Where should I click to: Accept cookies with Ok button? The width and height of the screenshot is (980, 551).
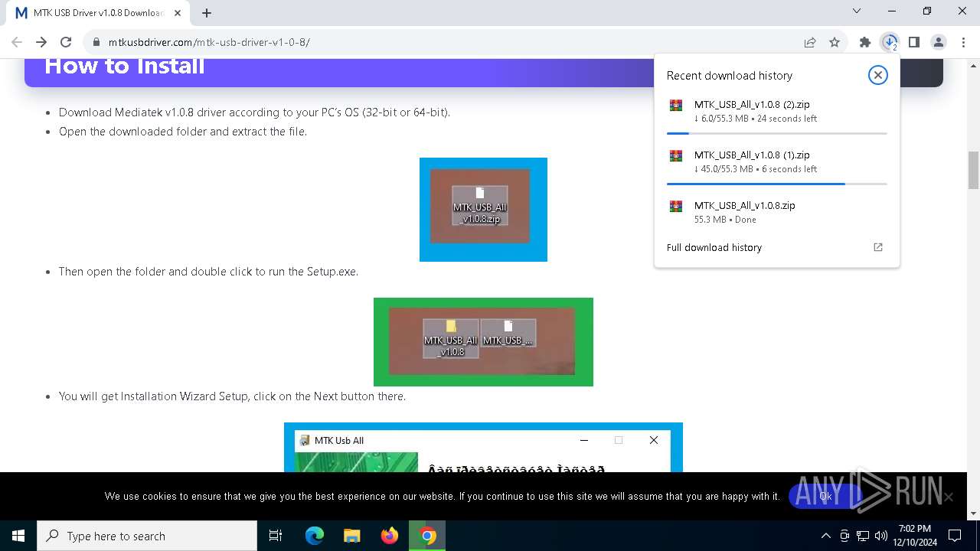pyautogui.click(x=825, y=496)
